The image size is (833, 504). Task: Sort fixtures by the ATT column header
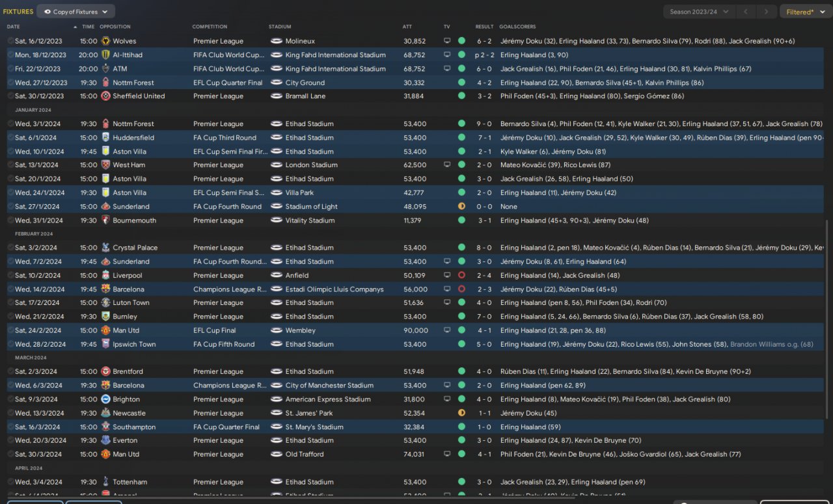pyautogui.click(x=407, y=27)
